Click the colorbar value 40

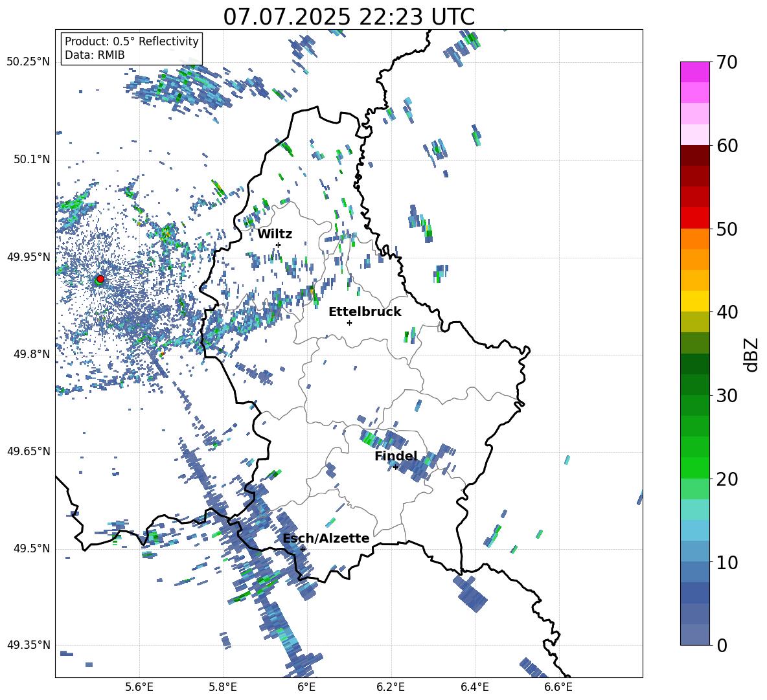tap(727, 312)
